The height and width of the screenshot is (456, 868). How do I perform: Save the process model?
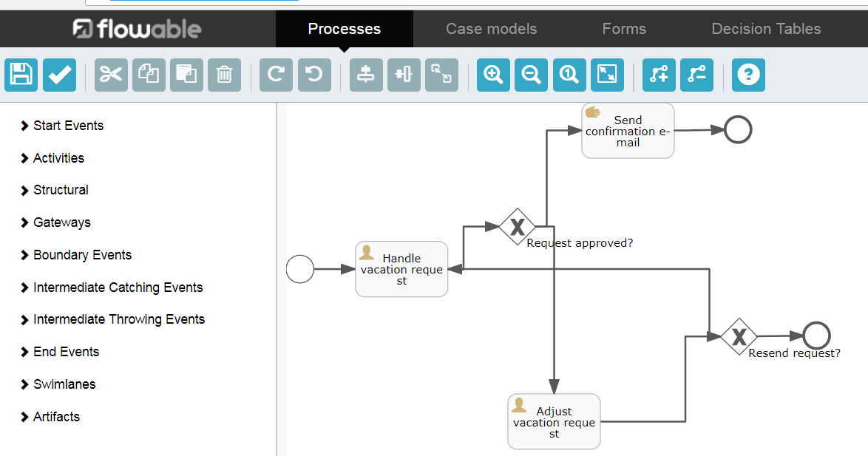(21, 75)
